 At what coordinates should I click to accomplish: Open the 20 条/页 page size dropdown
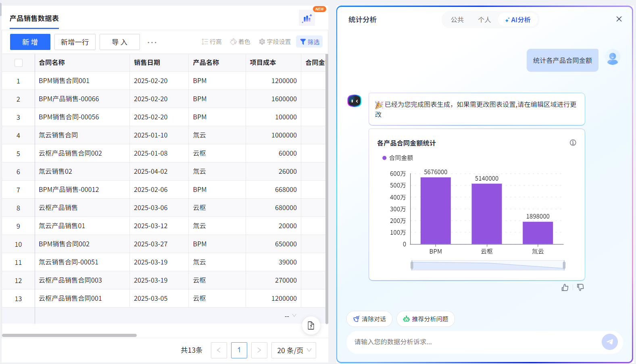(x=294, y=350)
